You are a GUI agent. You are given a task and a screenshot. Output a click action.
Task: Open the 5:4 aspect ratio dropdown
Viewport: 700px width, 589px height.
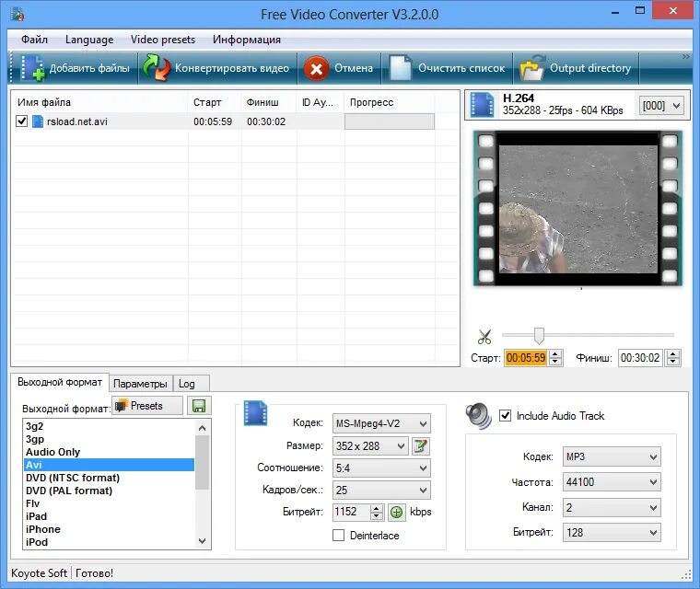pos(381,468)
